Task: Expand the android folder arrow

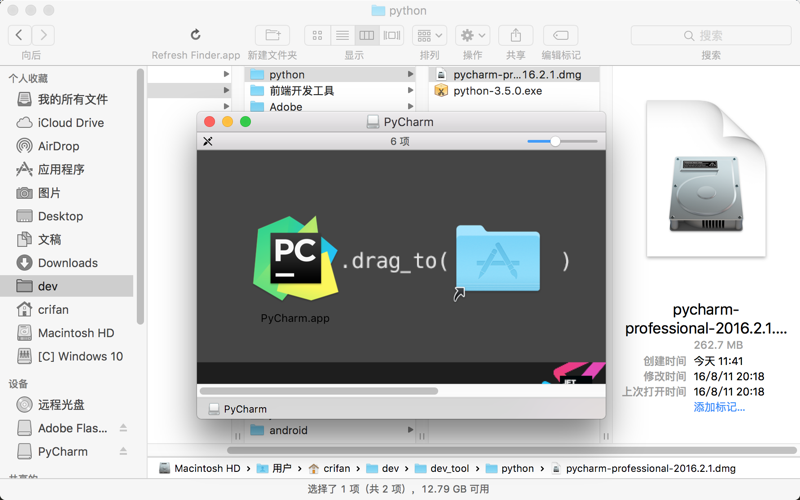Action: click(x=410, y=430)
